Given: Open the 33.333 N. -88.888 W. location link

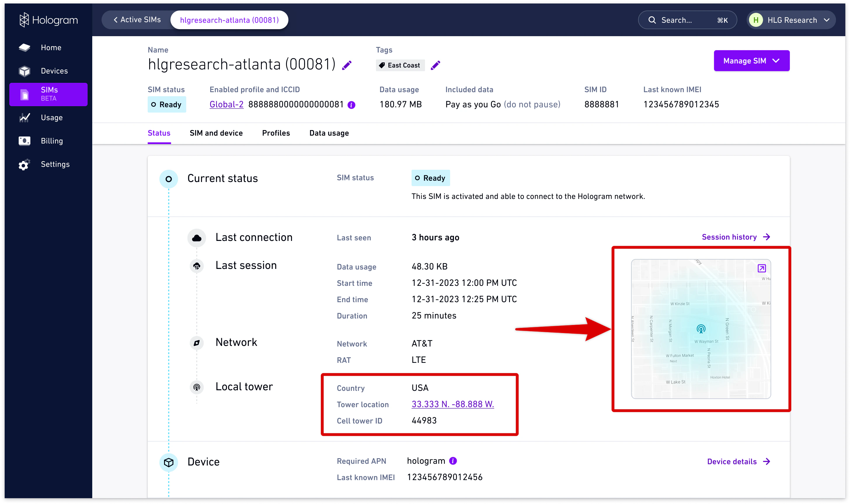Looking at the screenshot, I should click(x=453, y=404).
